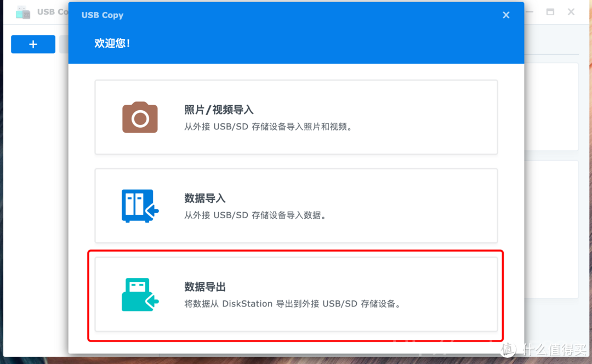Viewport: 592px width, 364px height.
Task: Close the USB Copy welcome dialog
Action: (x=506, y=15)
